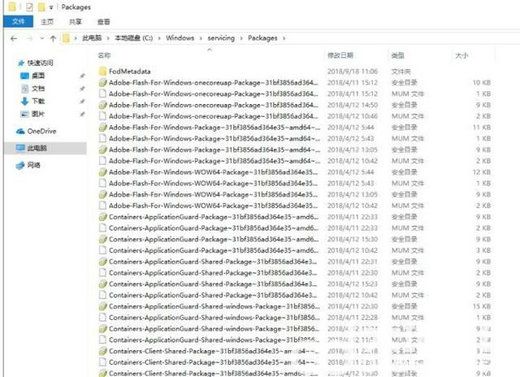
Task: Click the MUM file icon of the onecoreuap file dated 4/11 15:12
Action: pyautogui.click(x=103, y=94)
